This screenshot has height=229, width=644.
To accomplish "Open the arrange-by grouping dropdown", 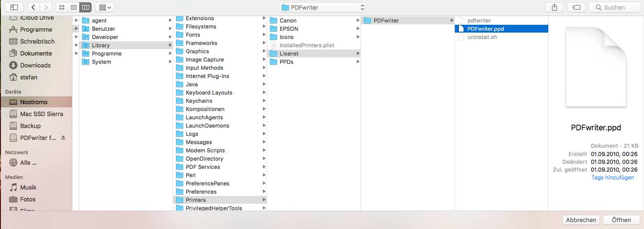I will click(105, 7).
